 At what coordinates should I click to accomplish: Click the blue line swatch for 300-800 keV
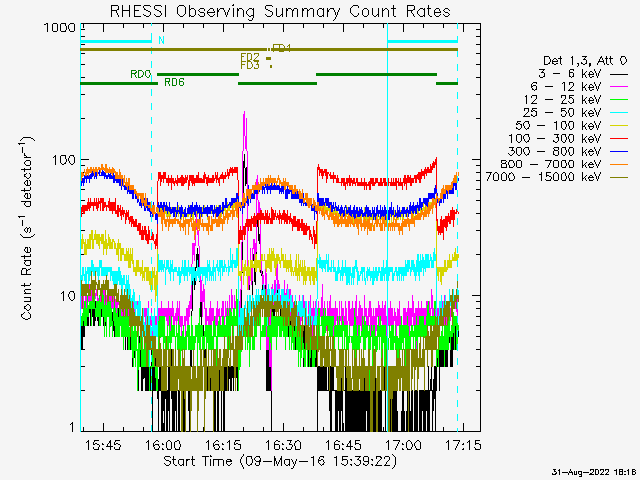(x=619, y=151)
